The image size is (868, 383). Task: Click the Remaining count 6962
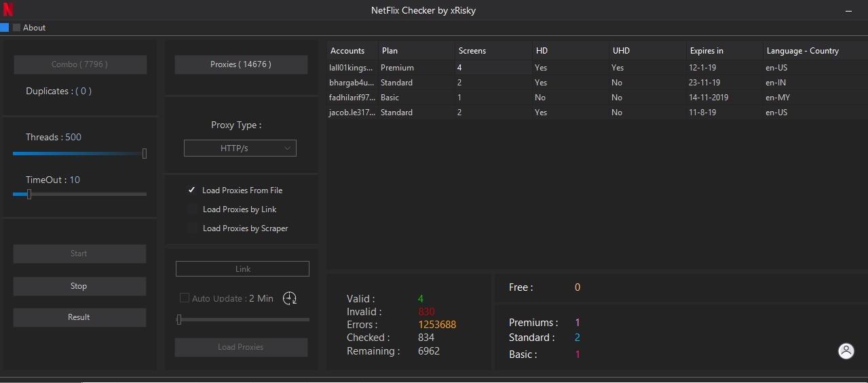click(429, 351)
